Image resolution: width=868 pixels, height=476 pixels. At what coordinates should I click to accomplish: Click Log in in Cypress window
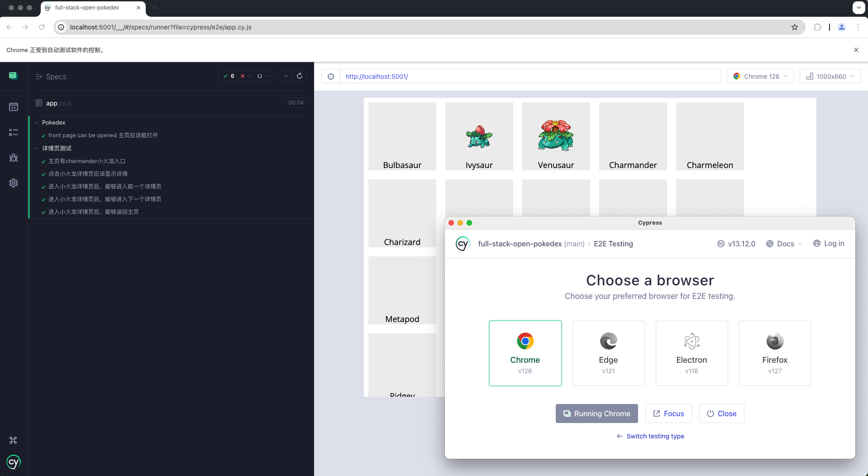pyautogui.click(x=829, y=243)
